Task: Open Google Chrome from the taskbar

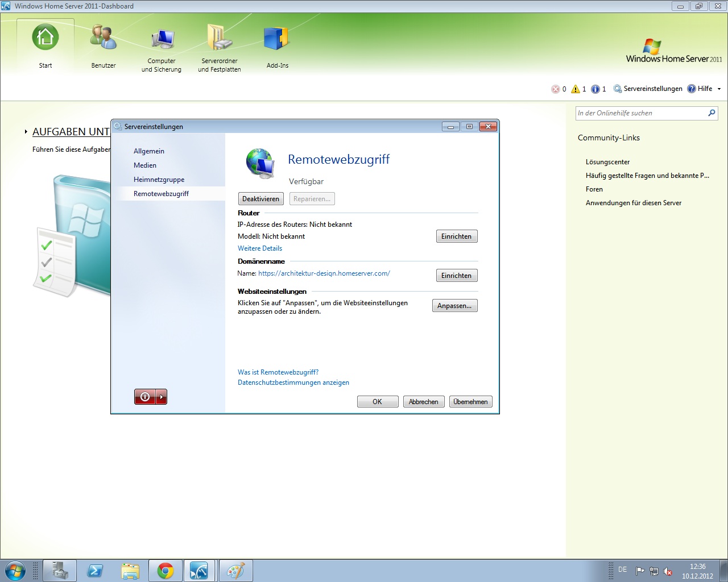Action: tap(166, 571)
